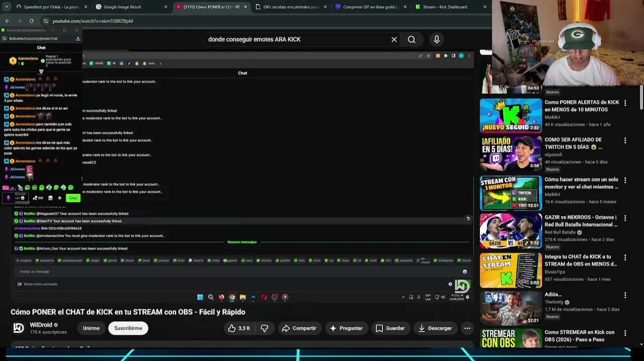Open AFILIADO EN 5 DÍAS thumbnail

[x=510, y=153]
